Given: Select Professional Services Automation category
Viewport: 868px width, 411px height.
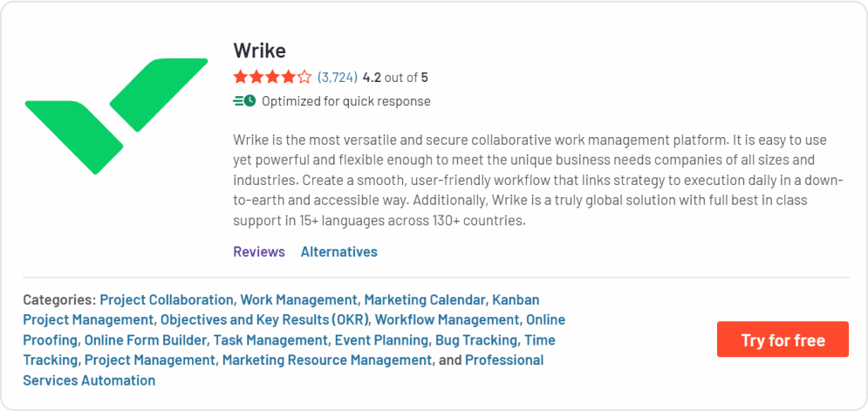Looking at the screenshot, I should pos(89,380).
